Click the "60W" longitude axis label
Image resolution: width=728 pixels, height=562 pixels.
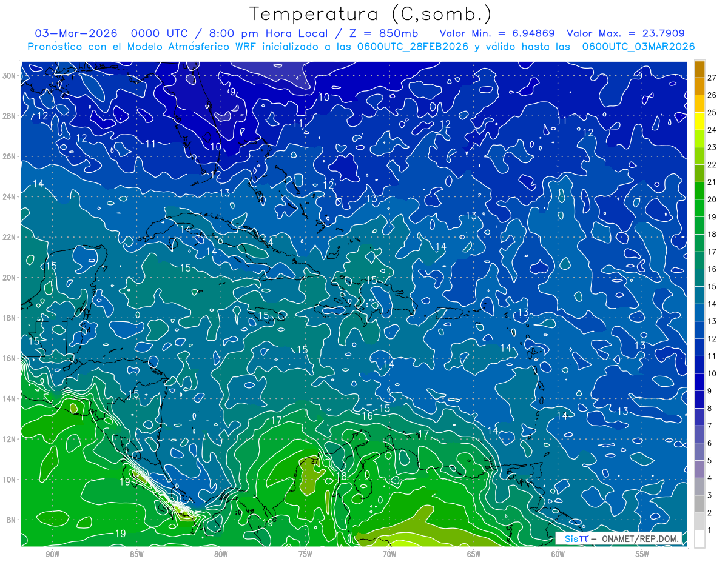pos(558,554)
